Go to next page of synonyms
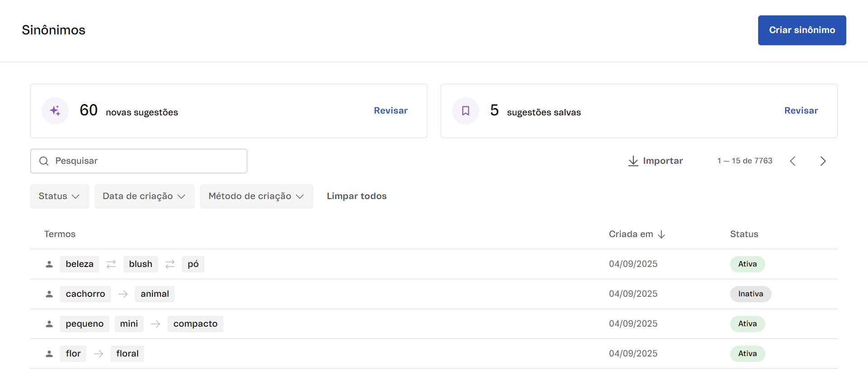The height and width of the screenshot is (371, 868). (x=823, y=161)
